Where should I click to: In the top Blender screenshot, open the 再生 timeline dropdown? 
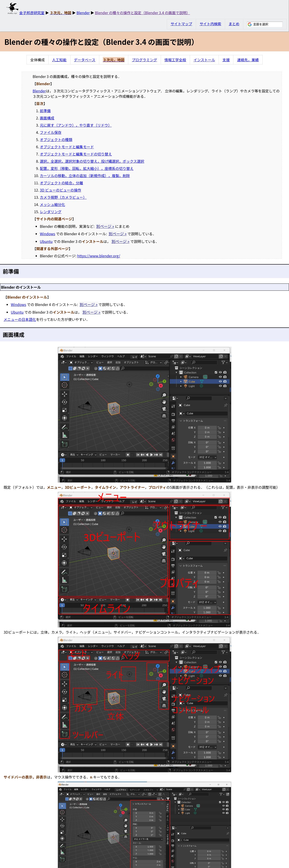coord(74,455)
